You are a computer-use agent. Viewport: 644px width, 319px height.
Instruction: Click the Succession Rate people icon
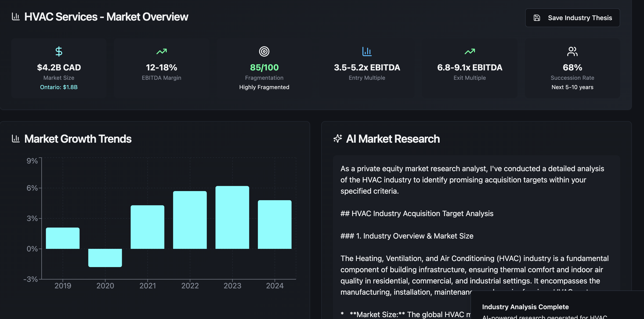(x=572, y=51)
